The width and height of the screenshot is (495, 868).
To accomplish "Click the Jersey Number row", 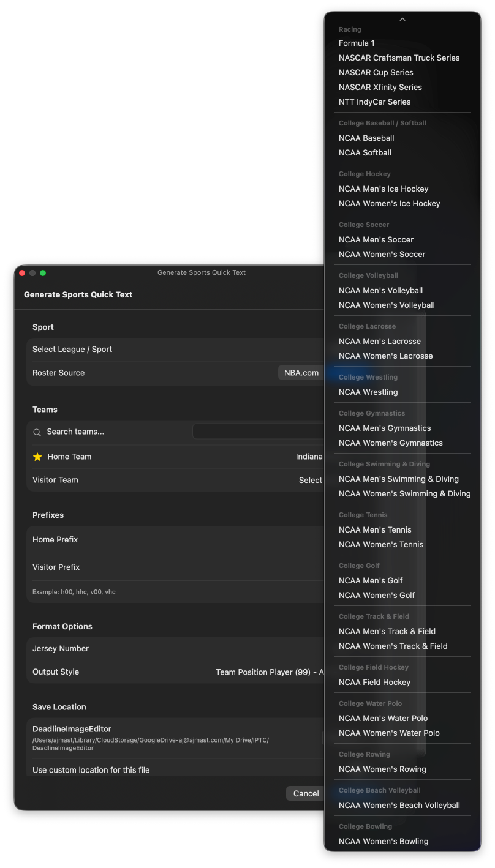I will click(x=175, y=649).
